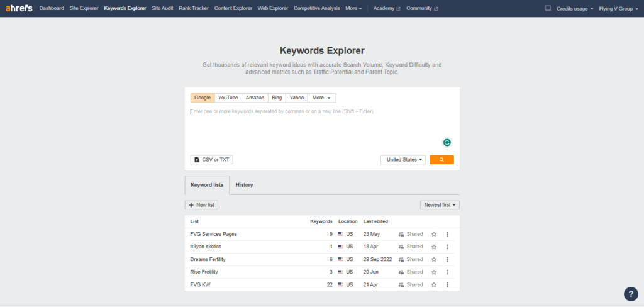Click the Location column header
This screenshot has width=644, height=307.
[348, 221]
